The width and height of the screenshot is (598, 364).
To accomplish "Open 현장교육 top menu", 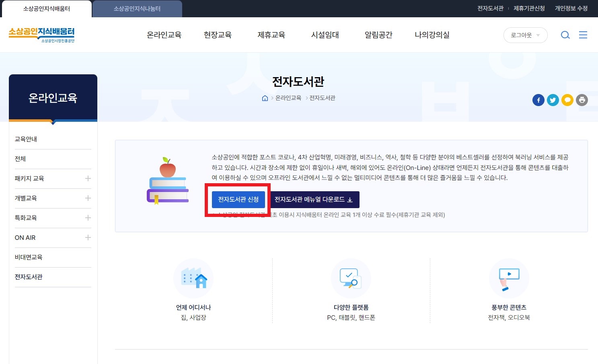I will 218,35.
